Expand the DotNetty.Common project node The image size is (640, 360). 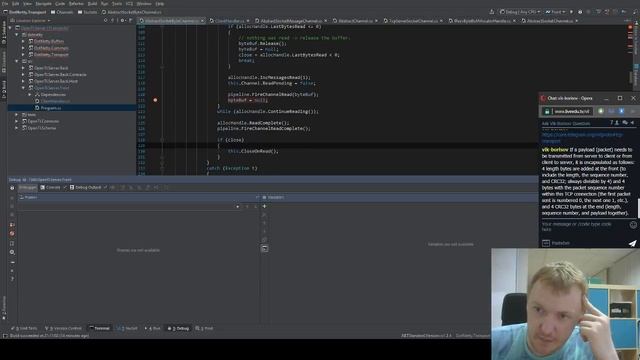click(x=23, y=48)
